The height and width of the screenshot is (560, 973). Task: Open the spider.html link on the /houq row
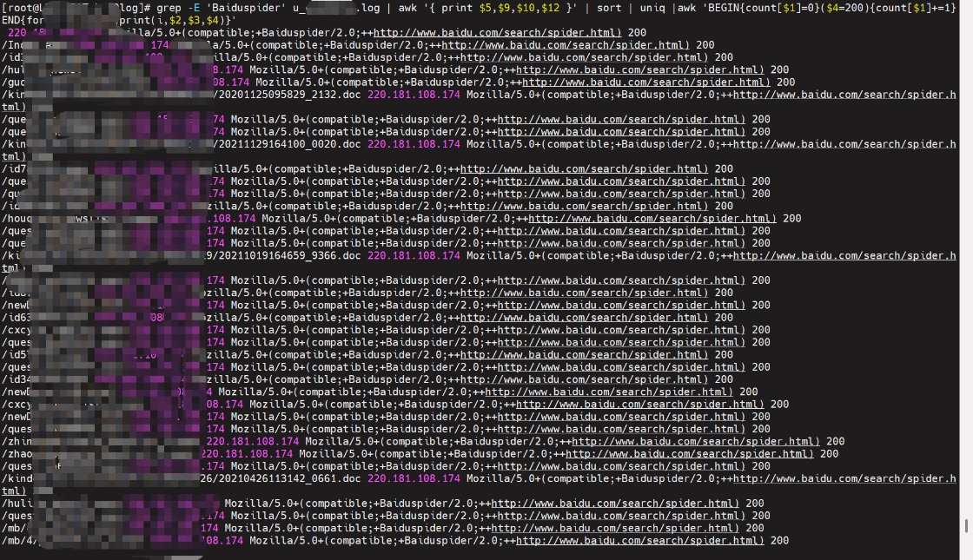point(652,218)
